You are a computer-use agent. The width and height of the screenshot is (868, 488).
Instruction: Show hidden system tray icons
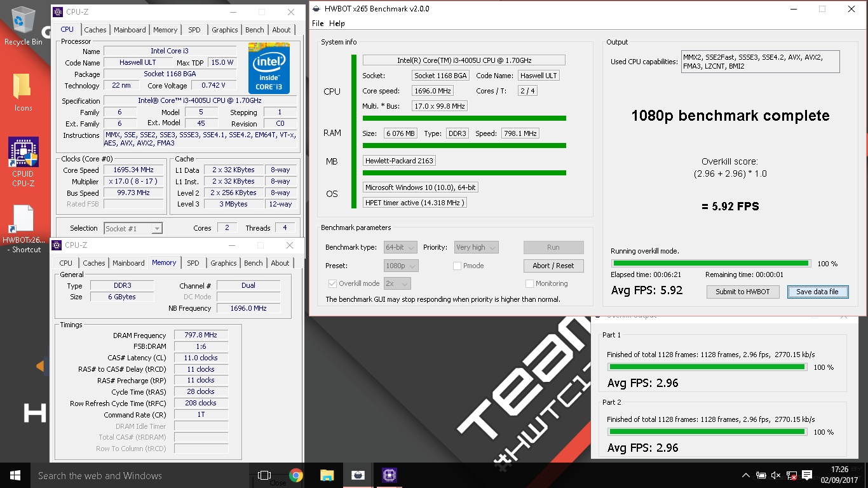[746, 475]
